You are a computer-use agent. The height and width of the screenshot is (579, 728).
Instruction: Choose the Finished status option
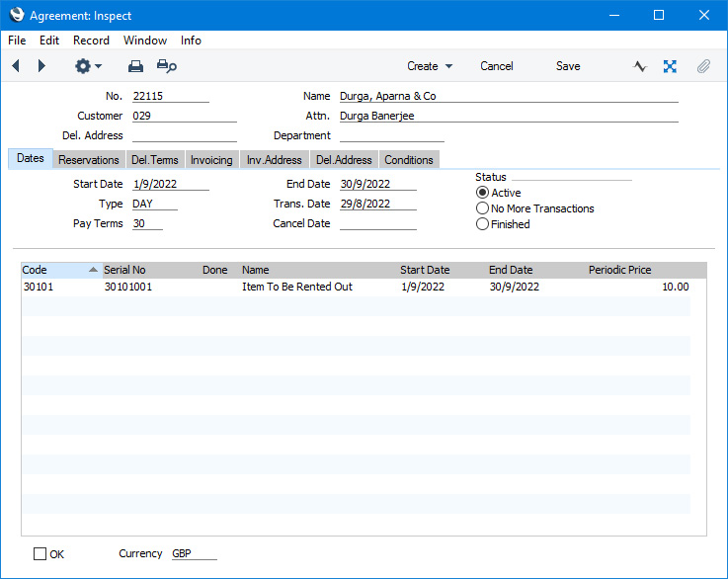482,224
